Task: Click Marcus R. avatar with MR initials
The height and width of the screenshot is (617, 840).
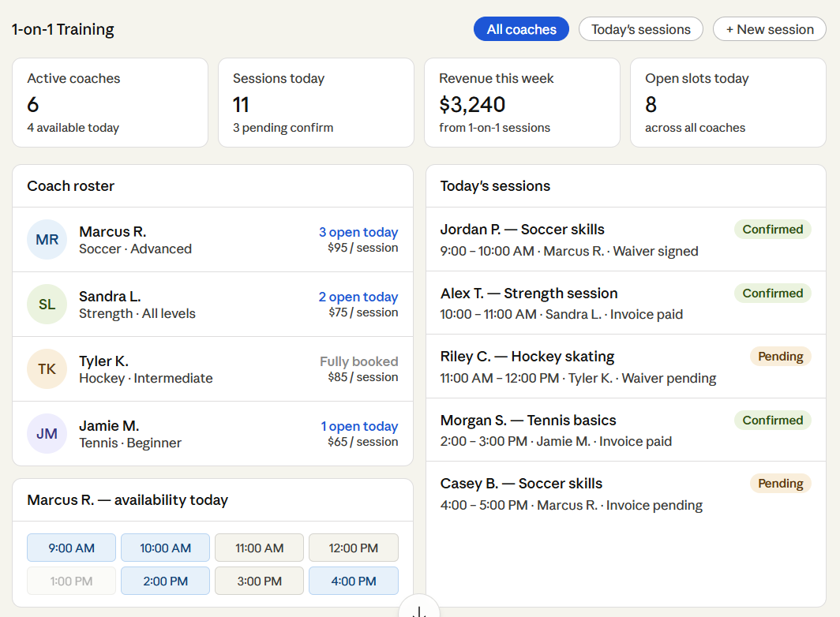Action: tap(47, 240)
